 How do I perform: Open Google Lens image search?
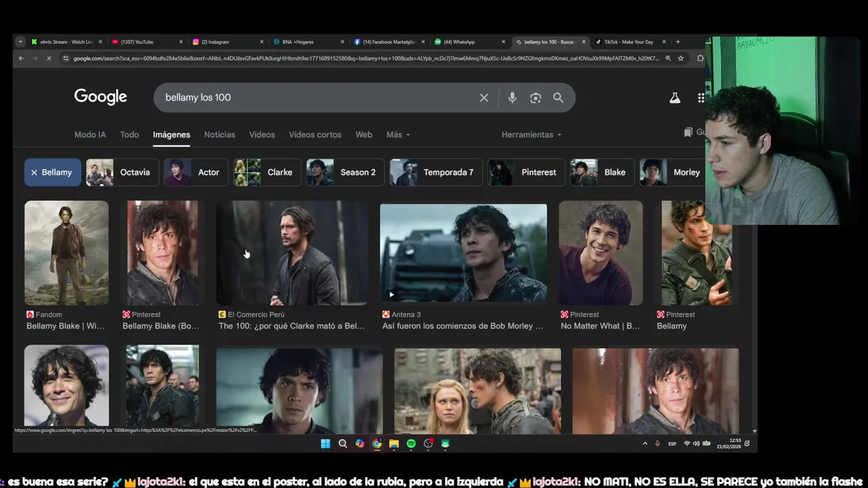coord(536,98)
